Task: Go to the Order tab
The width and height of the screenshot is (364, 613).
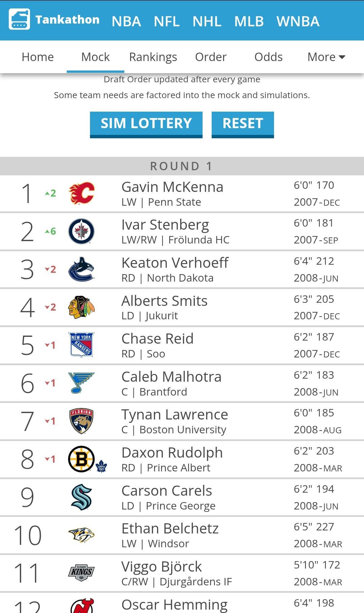Action: click(x=211, y=57)
